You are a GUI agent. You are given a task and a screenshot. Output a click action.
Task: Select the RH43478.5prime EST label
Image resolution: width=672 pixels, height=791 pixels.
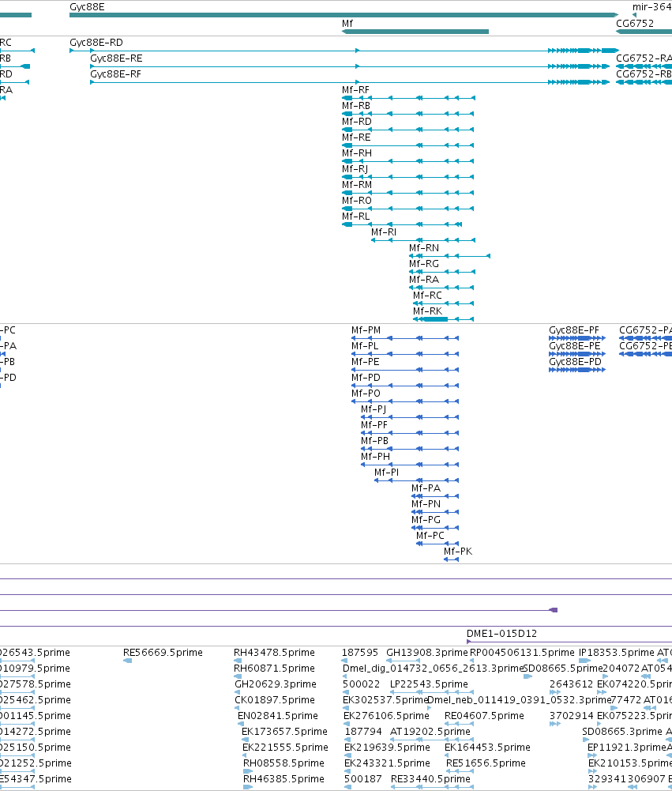click(x=273, y=653)
